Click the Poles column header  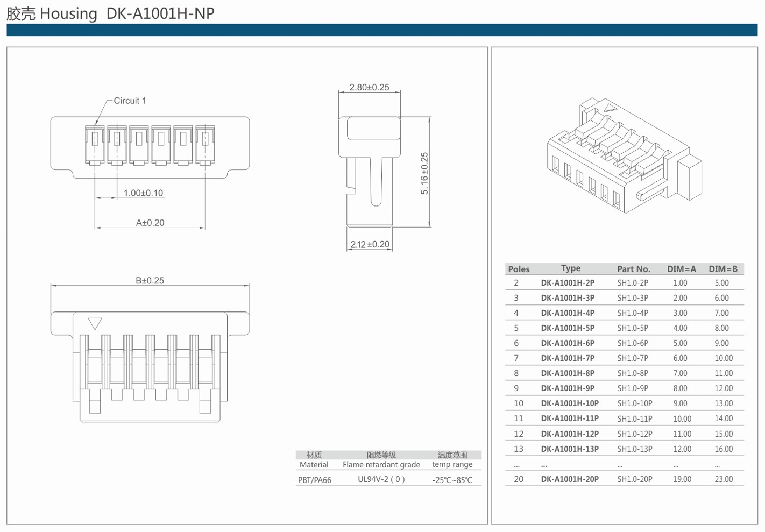pos(519,269)
